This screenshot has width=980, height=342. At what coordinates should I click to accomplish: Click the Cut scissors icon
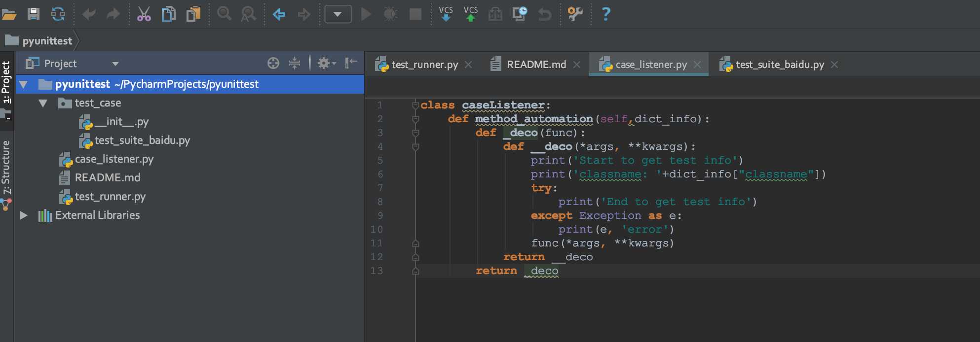click(x=144, y=14)
